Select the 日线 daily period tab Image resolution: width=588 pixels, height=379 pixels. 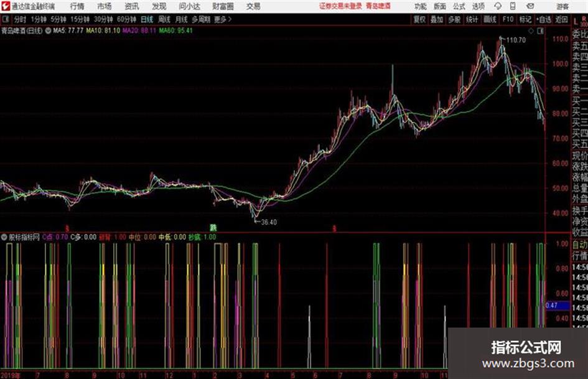pos(147,19)
